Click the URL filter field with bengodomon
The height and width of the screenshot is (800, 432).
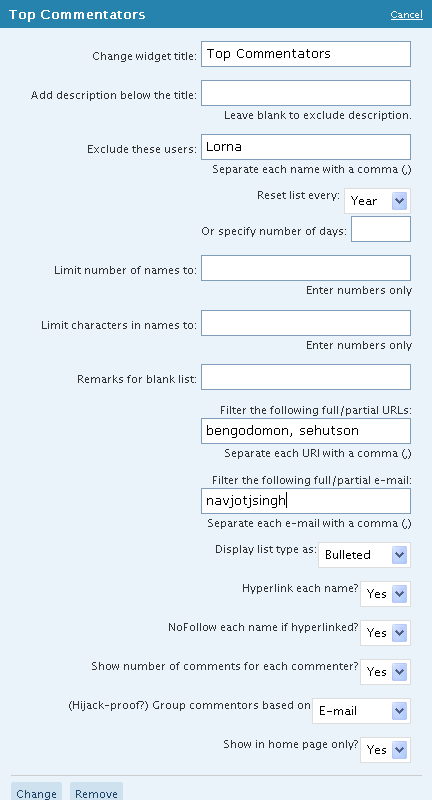[x=306, y=431]
